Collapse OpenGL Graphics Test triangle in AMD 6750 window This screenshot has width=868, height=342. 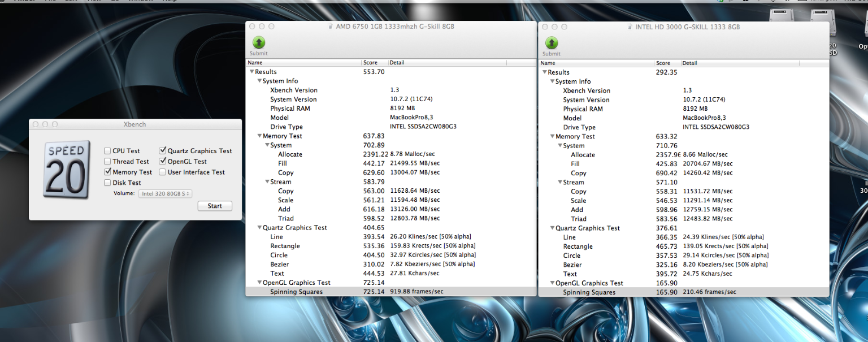259,282
